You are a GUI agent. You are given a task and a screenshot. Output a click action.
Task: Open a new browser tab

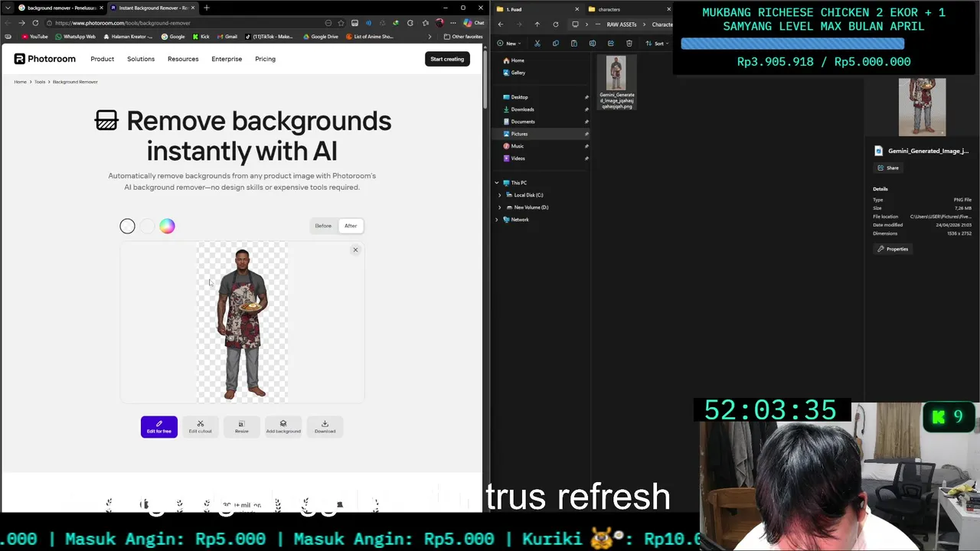coord(207,8)
